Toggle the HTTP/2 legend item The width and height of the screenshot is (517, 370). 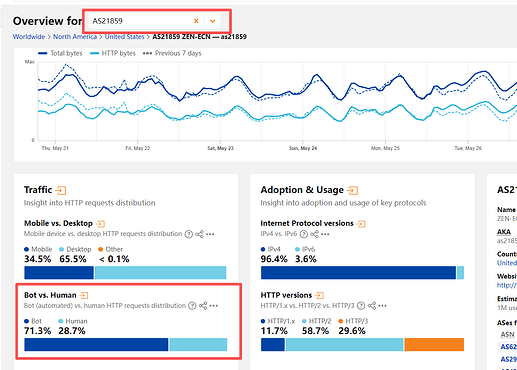pyautogui.click(x=317, y=321)
